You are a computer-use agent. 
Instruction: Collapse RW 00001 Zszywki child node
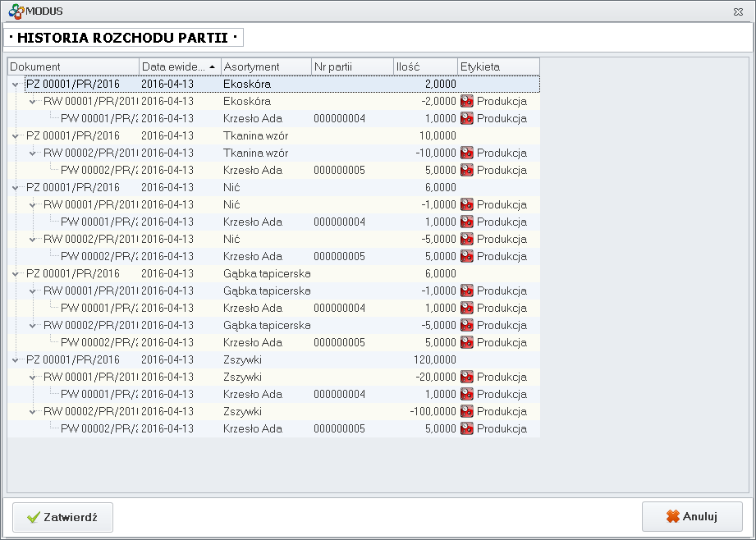point(33,377)
